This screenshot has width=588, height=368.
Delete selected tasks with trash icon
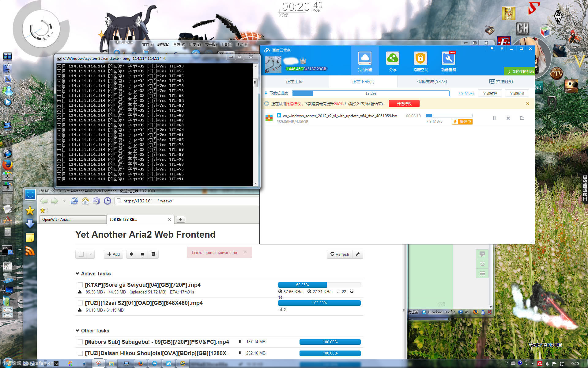click(x=153, y=254)
